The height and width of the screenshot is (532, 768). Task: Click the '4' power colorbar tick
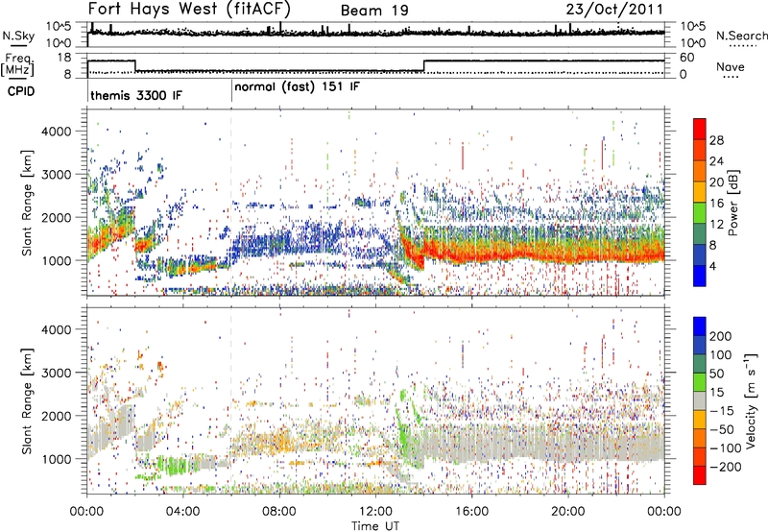tap(712, 266)
